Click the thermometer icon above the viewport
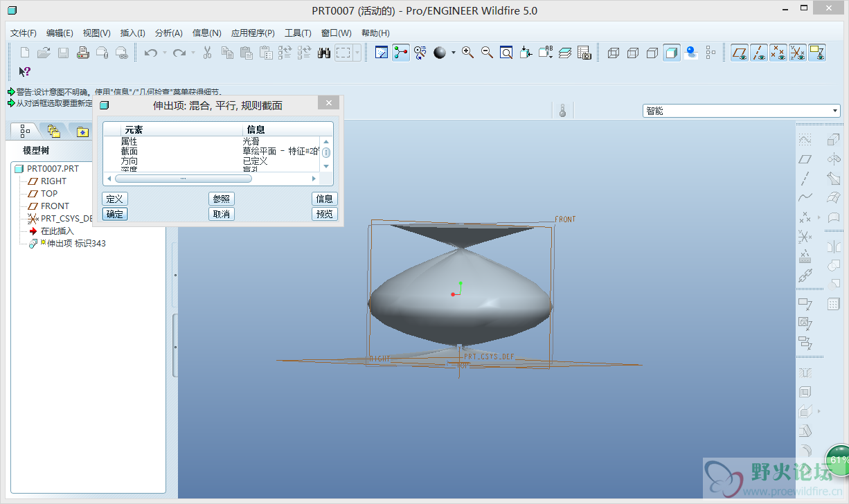Viewport: 849px width, 504px height. point(562,111)
